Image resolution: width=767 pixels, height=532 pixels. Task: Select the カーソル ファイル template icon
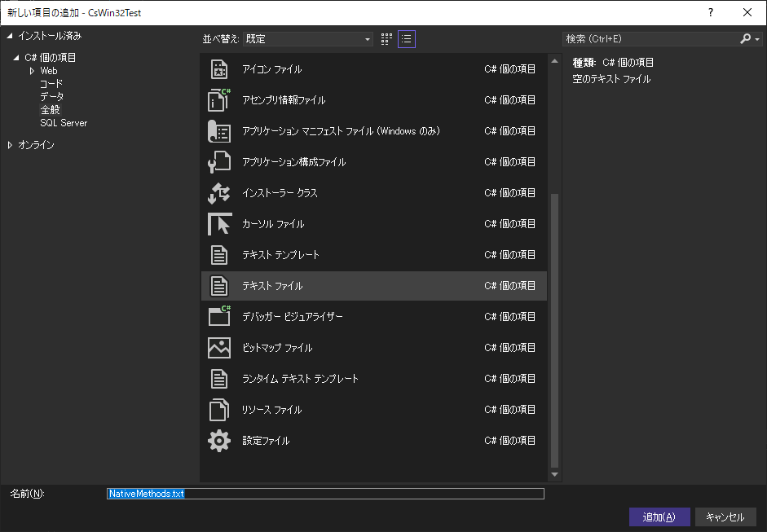coord(220,223)
